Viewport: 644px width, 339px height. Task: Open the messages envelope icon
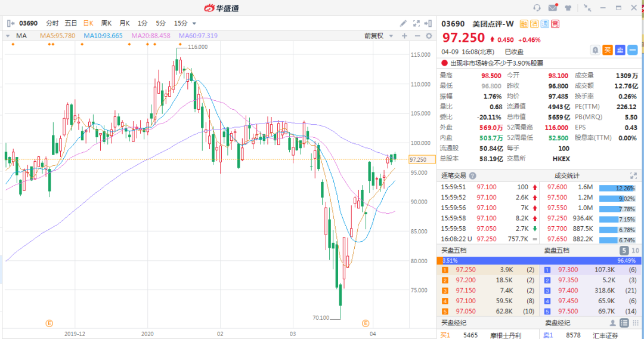click(553, 7)
